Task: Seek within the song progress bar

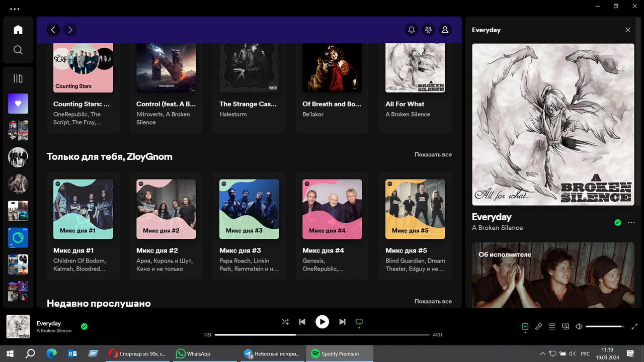Action: (322, 335)
